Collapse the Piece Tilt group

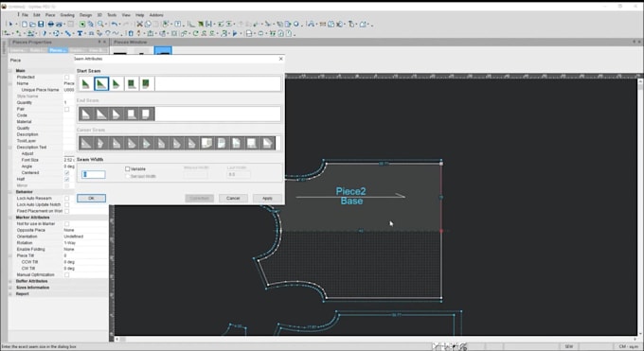point(10,255)
